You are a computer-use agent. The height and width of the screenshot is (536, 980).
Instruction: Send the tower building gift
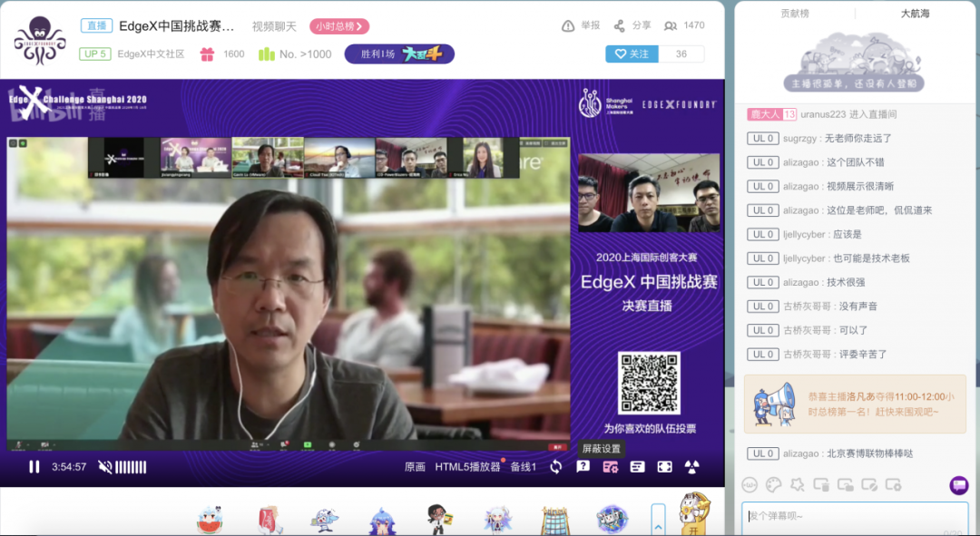554,520
